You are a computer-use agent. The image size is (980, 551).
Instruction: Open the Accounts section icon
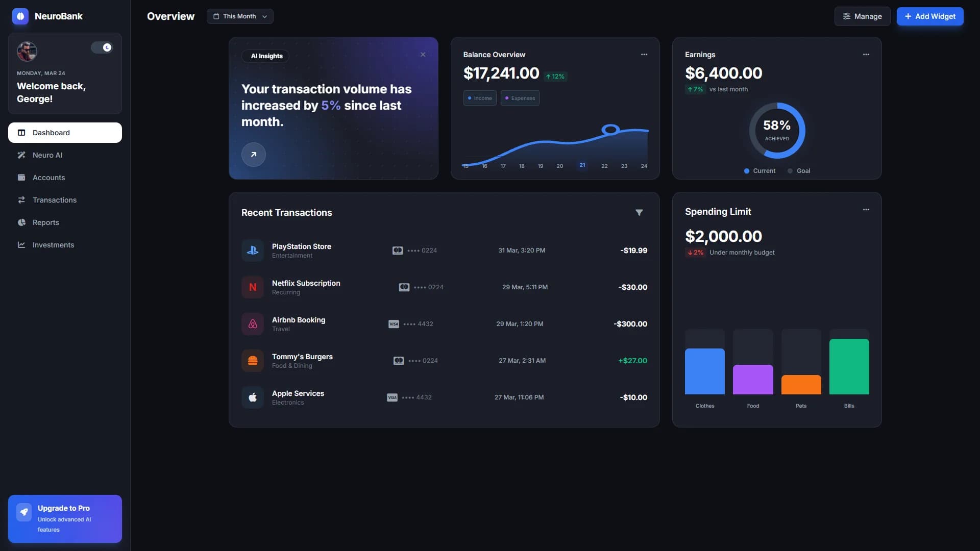tap(21, 178)
